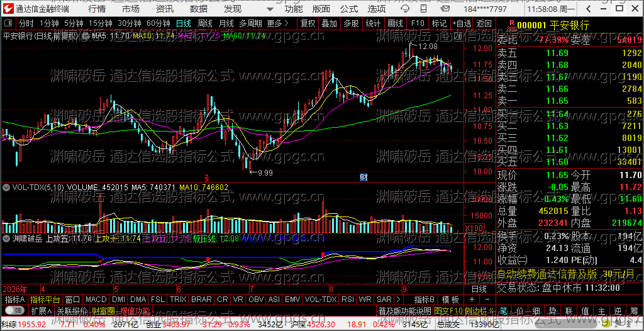
Task: Click the red S marker under the candlesticks
Action: [x=208, y=177]
